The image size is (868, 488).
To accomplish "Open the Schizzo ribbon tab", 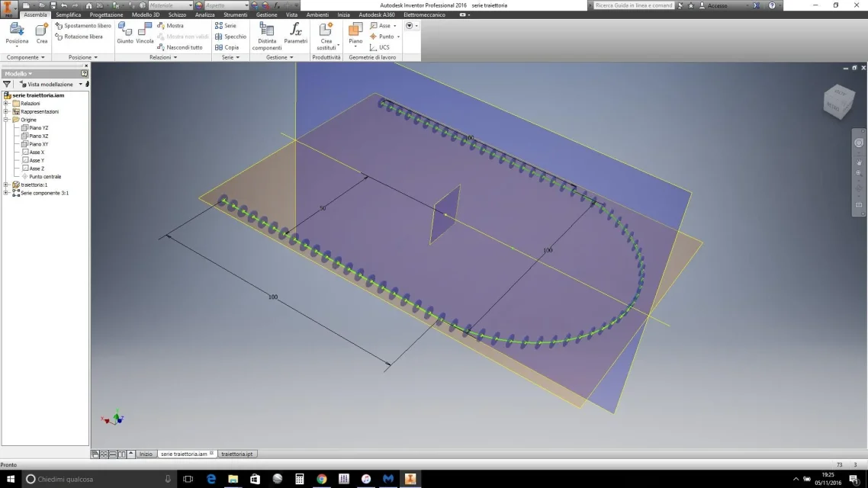I will pyautogui.click(x=177, y=15).
